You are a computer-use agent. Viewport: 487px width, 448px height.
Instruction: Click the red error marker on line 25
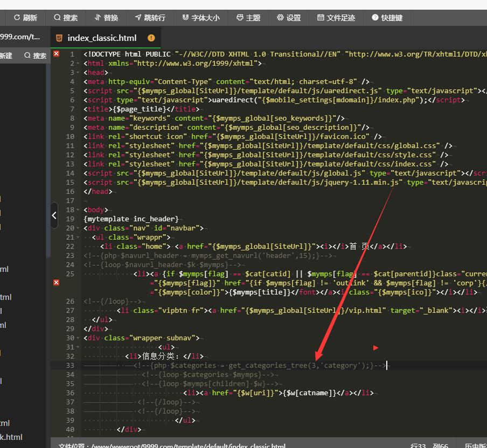pyautogui.click(x=56, y=282)
